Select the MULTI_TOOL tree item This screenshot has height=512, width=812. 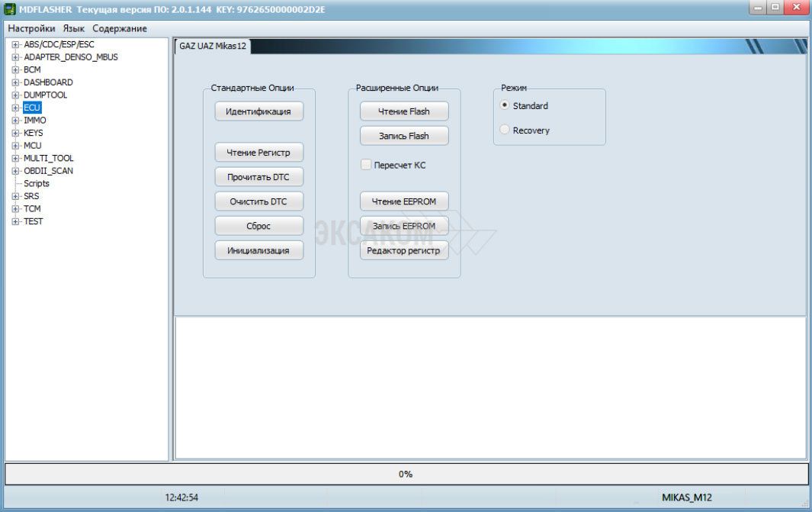(48, 158)
